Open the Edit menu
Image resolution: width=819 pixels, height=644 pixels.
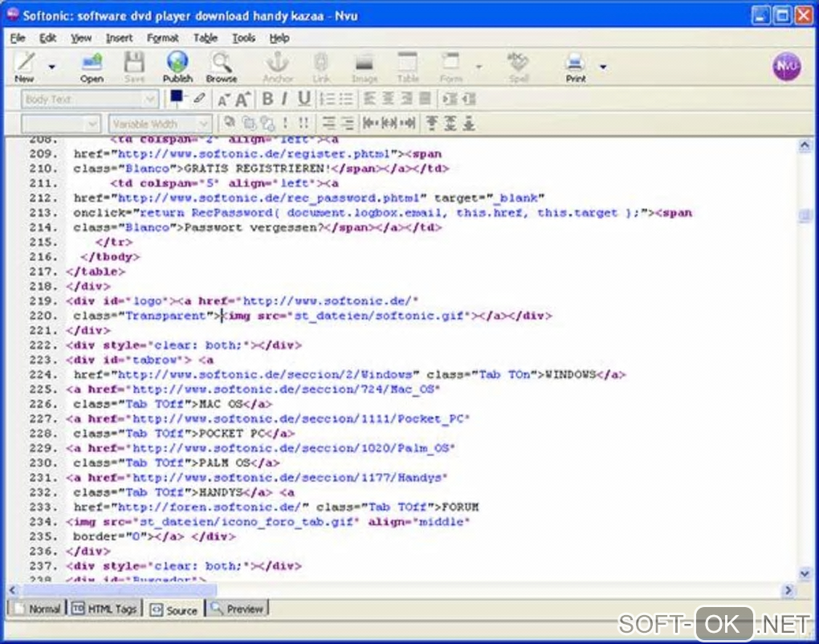[x=47, y=38]
